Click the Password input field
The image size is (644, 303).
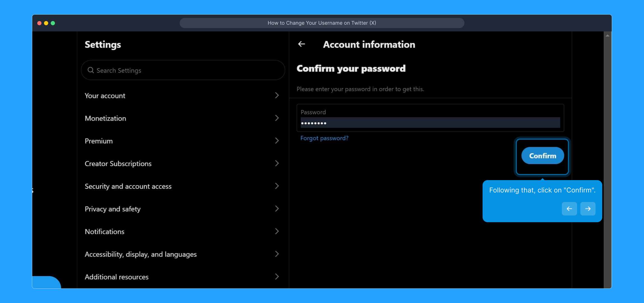[x=430, y=123]
